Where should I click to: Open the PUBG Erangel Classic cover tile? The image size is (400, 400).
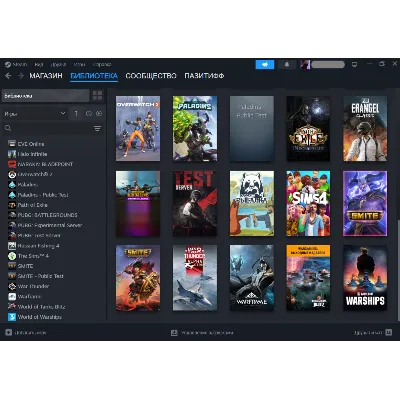(x=365, y=128)
